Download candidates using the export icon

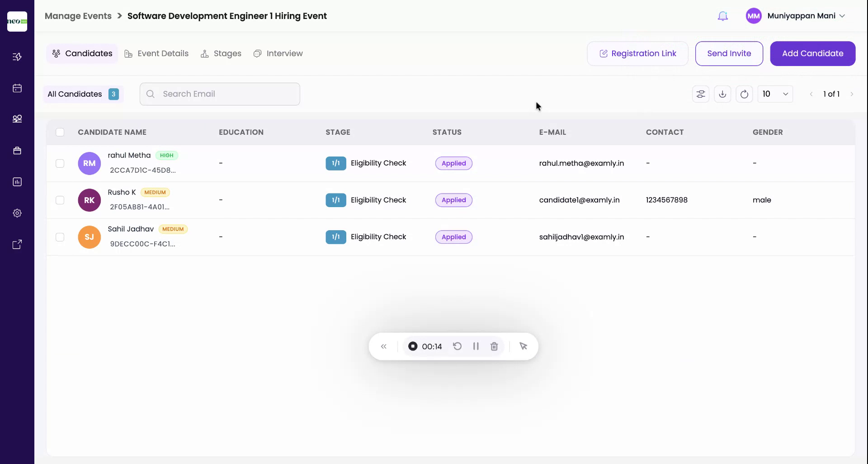coord(722,94)
